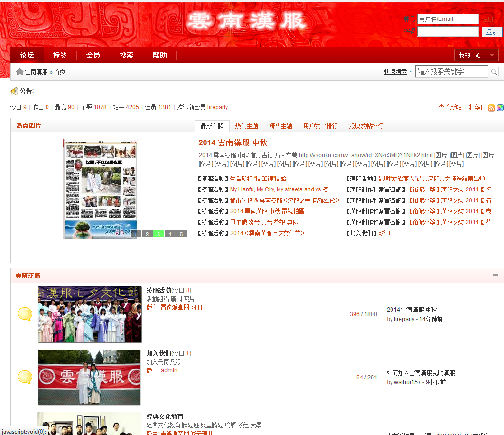Open the 标签 navigation tab
The height and width of the screenshot is (435, 504).
click(60, 56)
